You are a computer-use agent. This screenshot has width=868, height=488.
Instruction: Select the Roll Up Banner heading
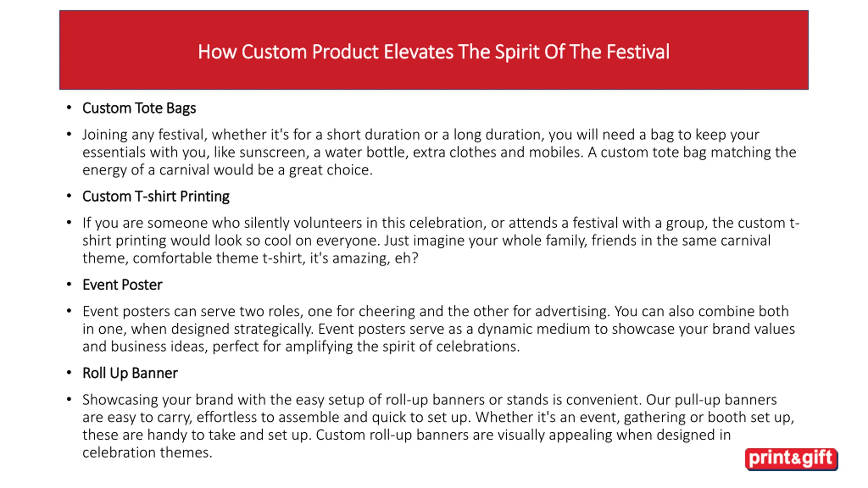[x=130, y=373]
